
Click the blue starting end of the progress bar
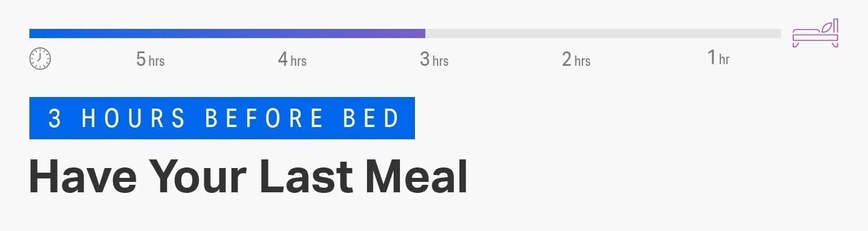[33, 33]
